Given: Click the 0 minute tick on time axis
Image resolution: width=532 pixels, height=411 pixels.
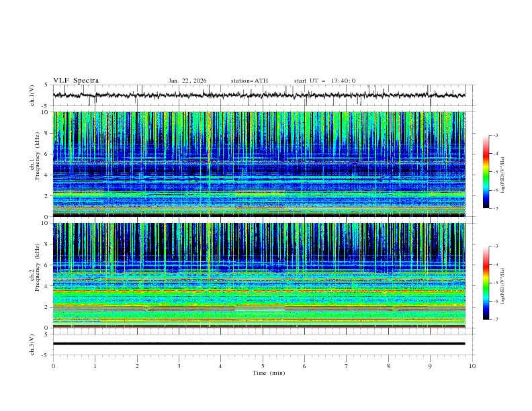Looking at the screenshot, I should point(53,366).
